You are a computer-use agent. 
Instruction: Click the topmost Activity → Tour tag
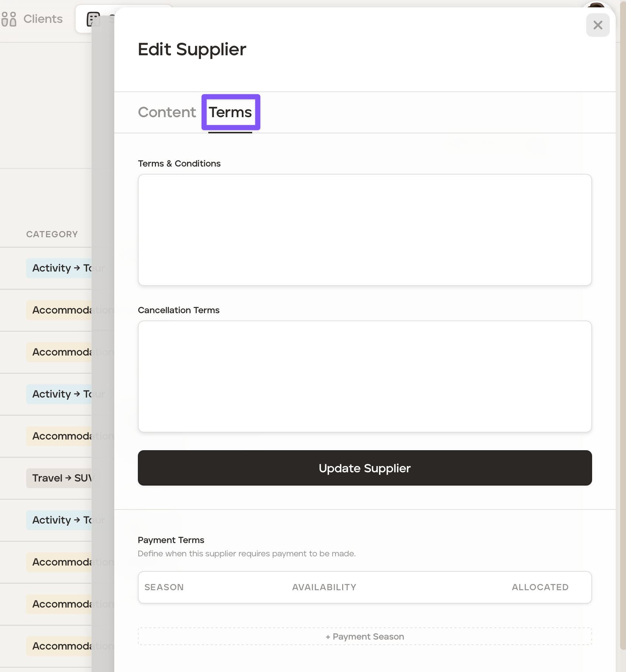point(59,268)
